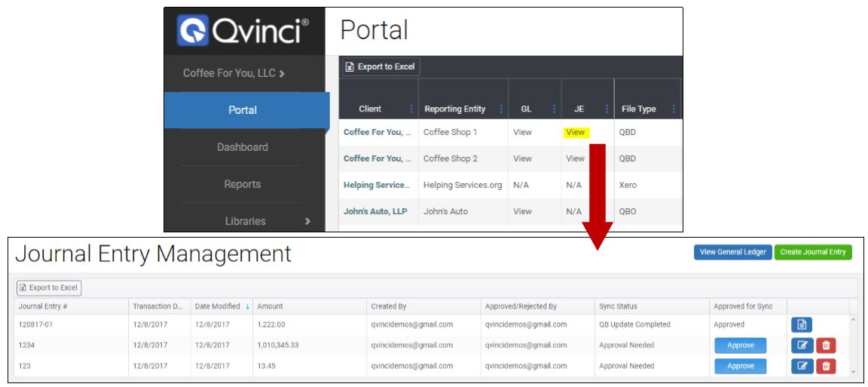Screen dimensions: 868x387
Task: Open the GL column options menu
Action: coord(554,109)
